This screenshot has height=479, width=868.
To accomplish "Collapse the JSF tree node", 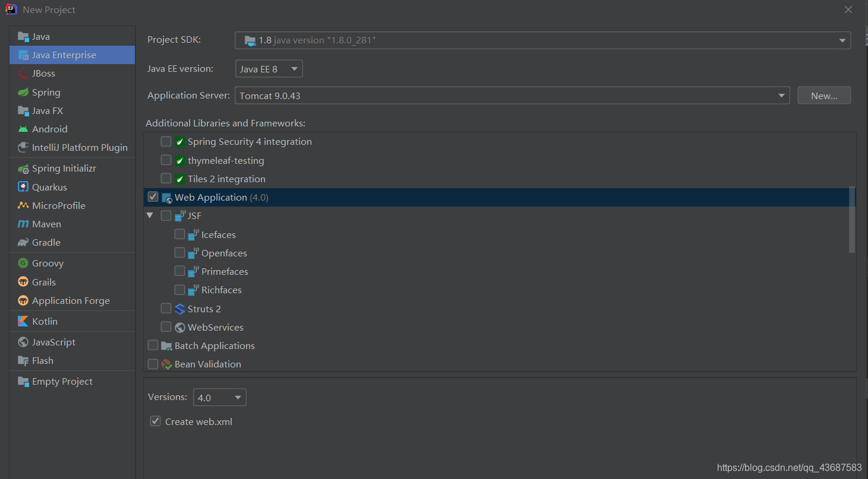I will tap(150, 215).
